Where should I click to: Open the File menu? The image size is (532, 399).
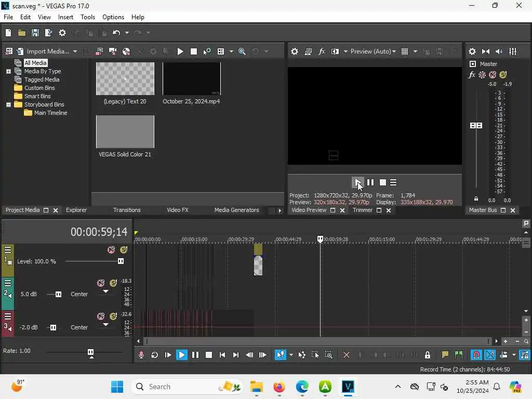point(8,17)
